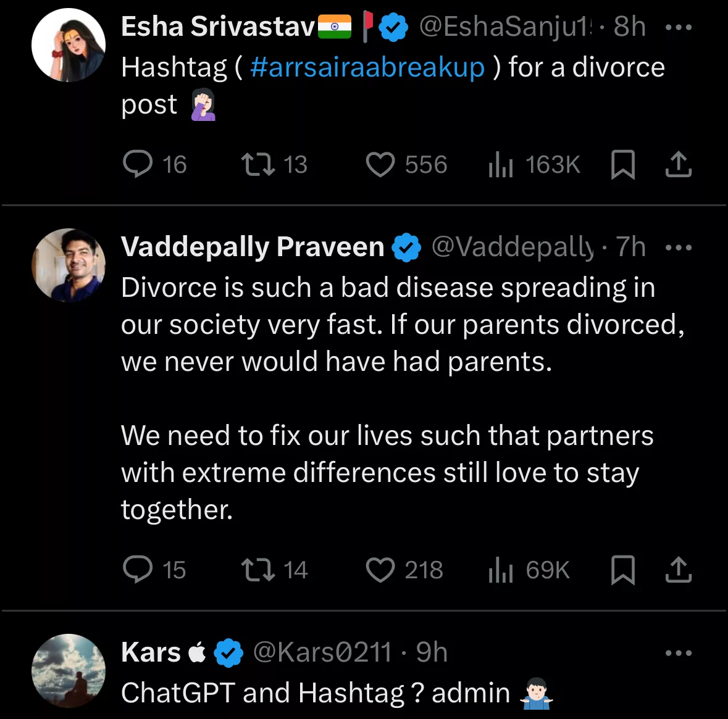Screen dimensions: 728x719
Task: Bookmark Vaddepally Praveen's tweet
Action: [622, 570]
